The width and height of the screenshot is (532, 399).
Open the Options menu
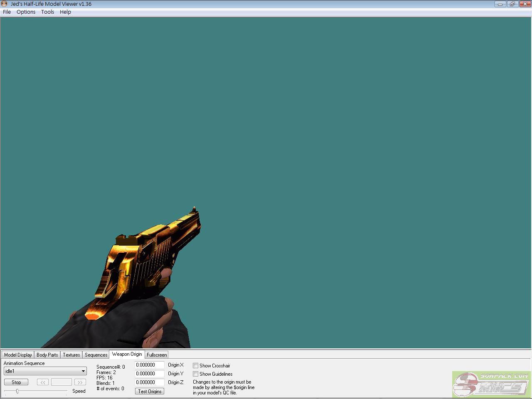point(26,12)
